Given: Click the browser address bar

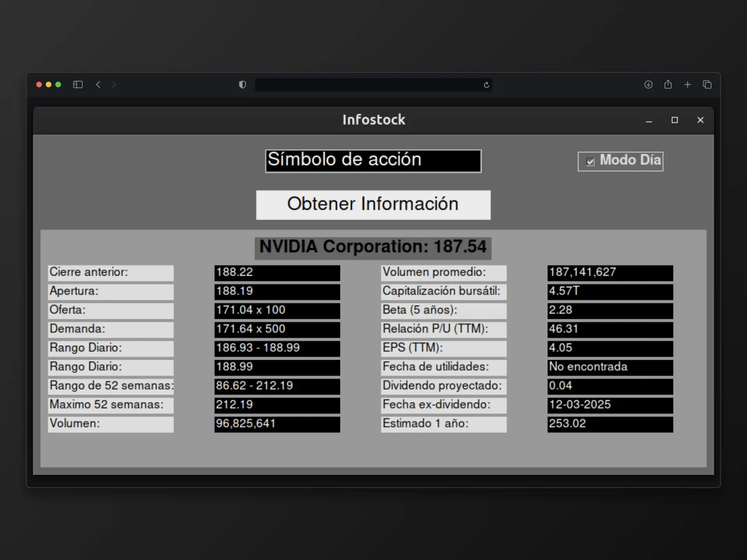Looking at the screenshot, I should [373, 85].
